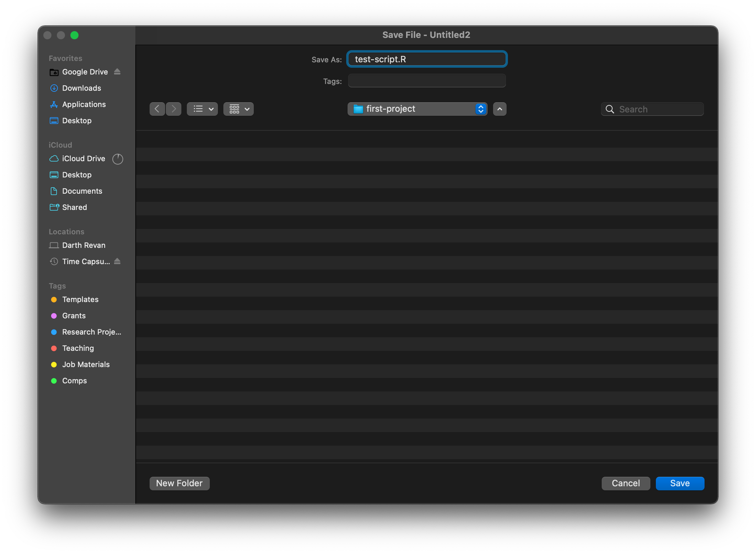
Task: Click the Save button
Action: click(680, 483)
